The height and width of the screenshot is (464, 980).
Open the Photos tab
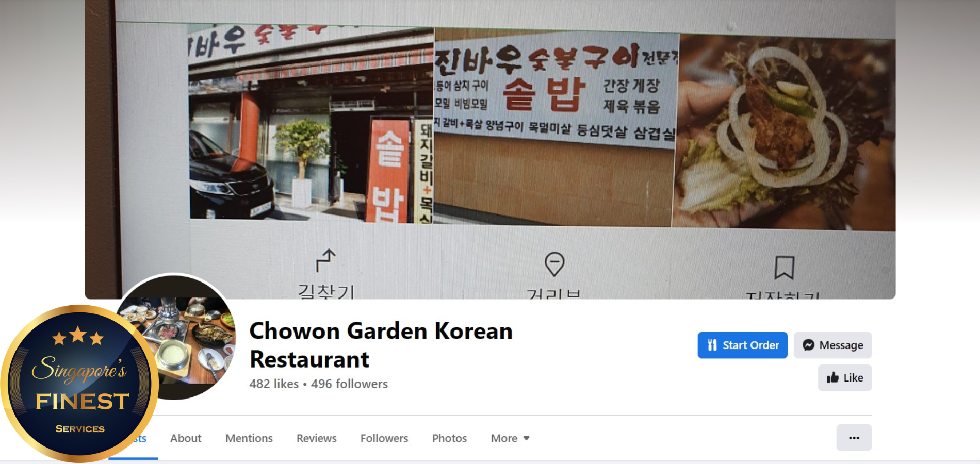click(x=449, y=438)
